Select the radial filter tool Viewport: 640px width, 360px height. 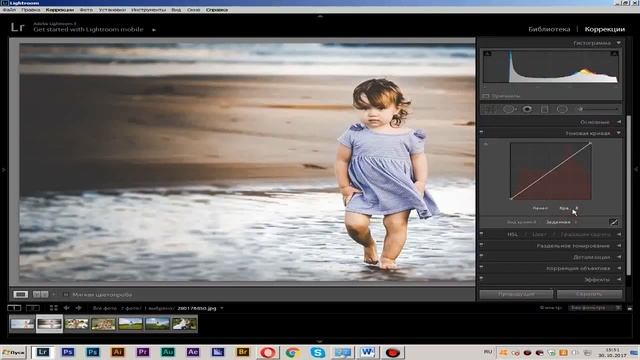(x=562, y=109)
